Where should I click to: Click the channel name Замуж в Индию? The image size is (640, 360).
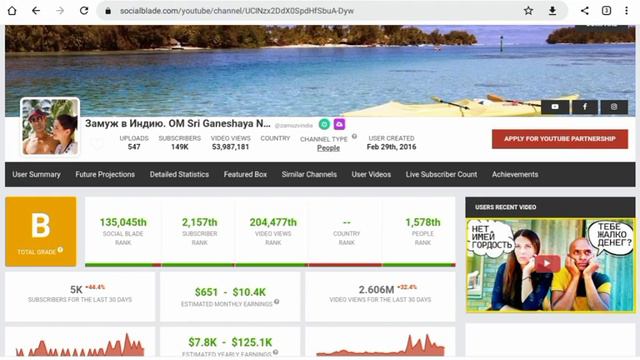click(x=178, y=124)
